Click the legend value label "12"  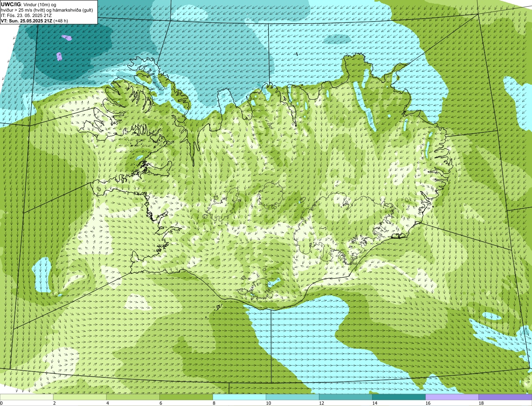point(322,403)
